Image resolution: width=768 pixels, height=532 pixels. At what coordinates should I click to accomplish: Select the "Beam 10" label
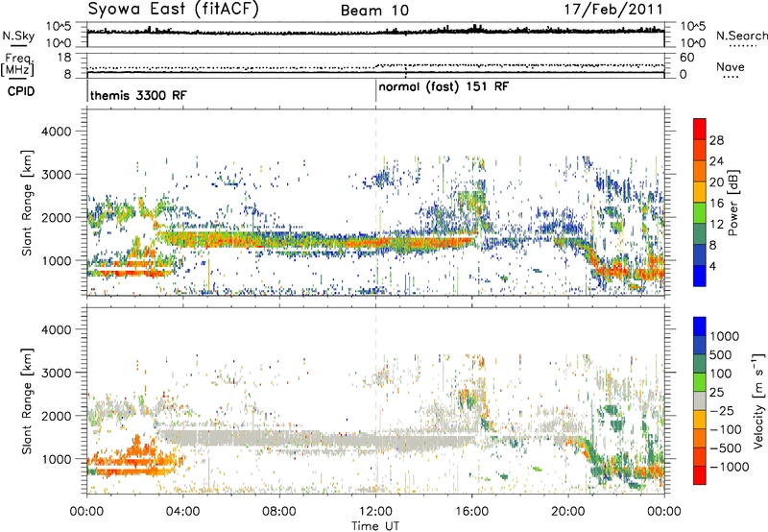pyautogui.click(x=374, y=11)
